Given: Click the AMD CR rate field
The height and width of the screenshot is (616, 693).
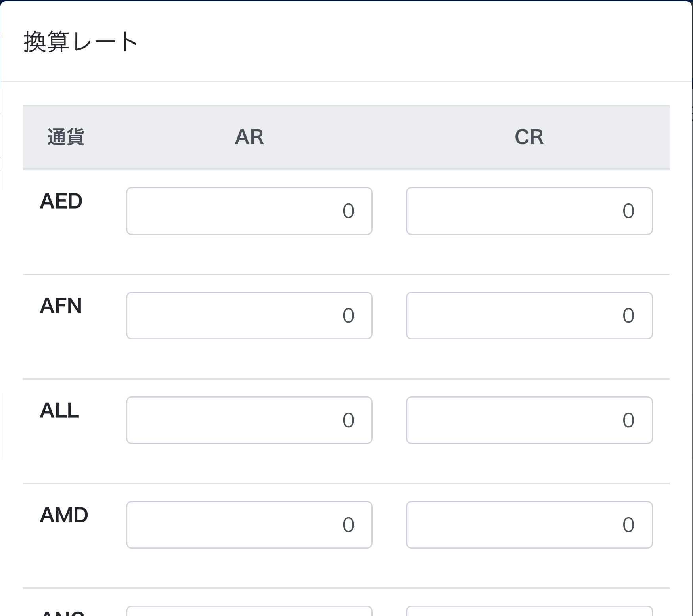Looking at the screenshot, I should (529, 525).
